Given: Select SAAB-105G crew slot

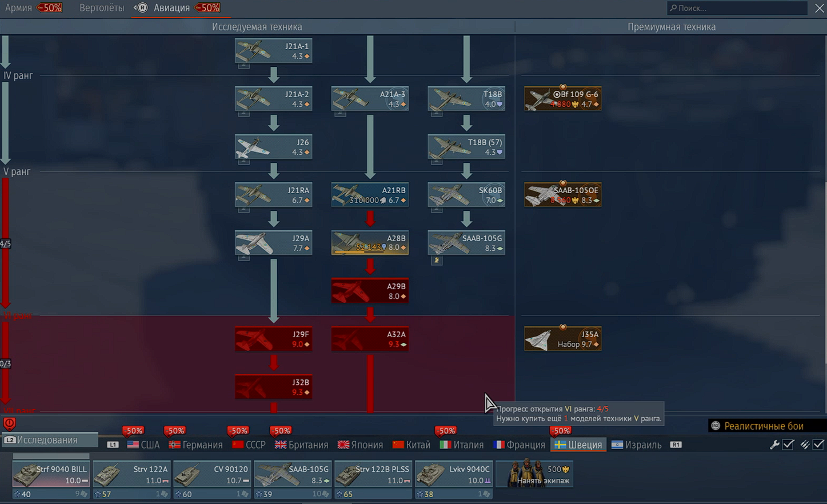Looking at the screenshot, I should (293, 474).
